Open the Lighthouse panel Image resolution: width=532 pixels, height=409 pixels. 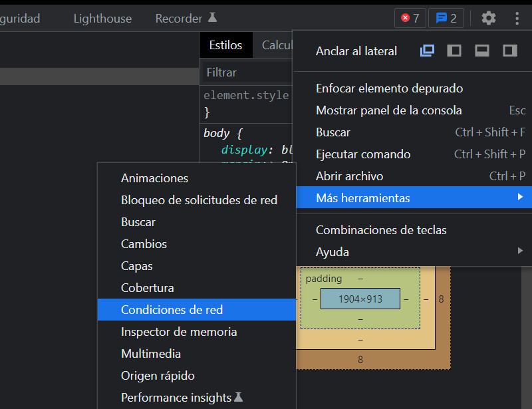[x=102, y=18]
